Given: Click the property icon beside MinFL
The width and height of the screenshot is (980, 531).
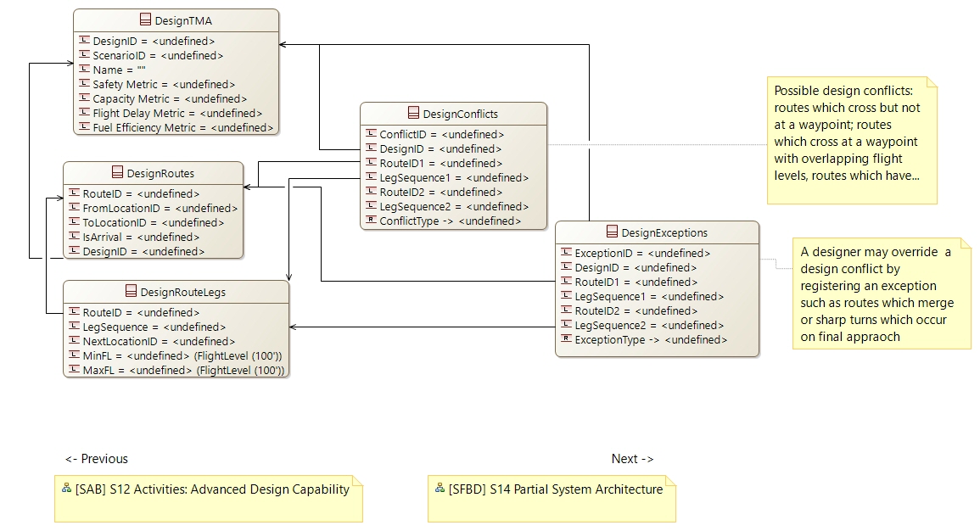Looking at the screenshot, I should [x=75, y=355].
